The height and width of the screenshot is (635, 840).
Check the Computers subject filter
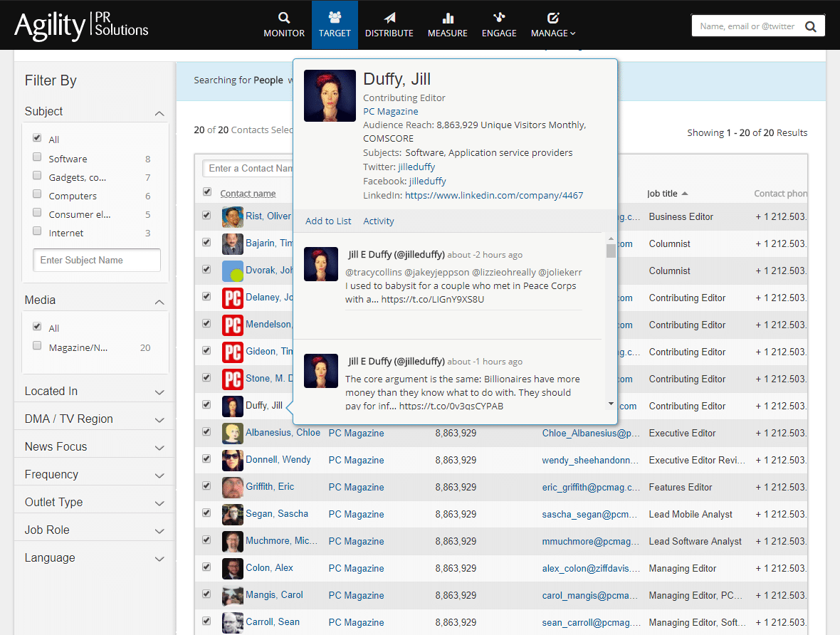37,194
